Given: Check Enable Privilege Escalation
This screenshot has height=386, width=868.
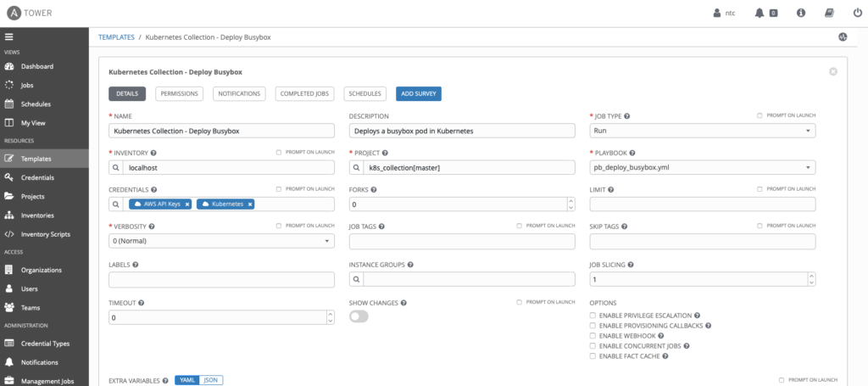Looking at the screenshot, I should click(593, 315).
